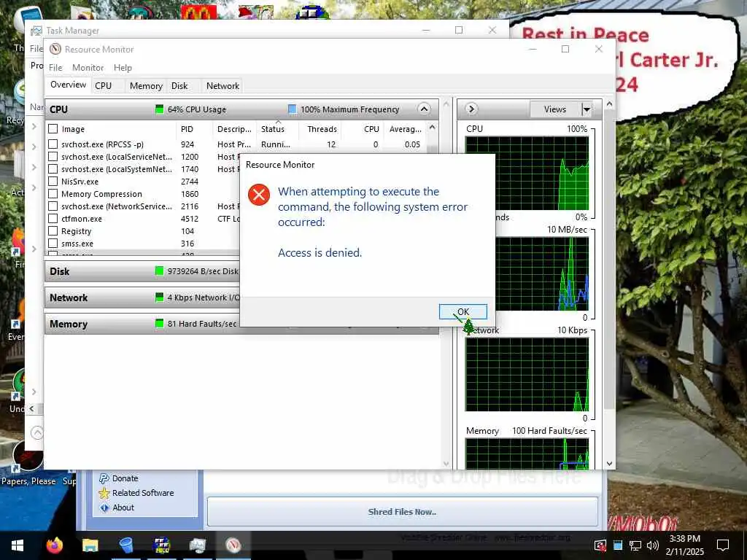Open the 2BCO taskbar app icon
This screenshot has width=747, height=560.
pyautogui.click(x=162, y=545)
